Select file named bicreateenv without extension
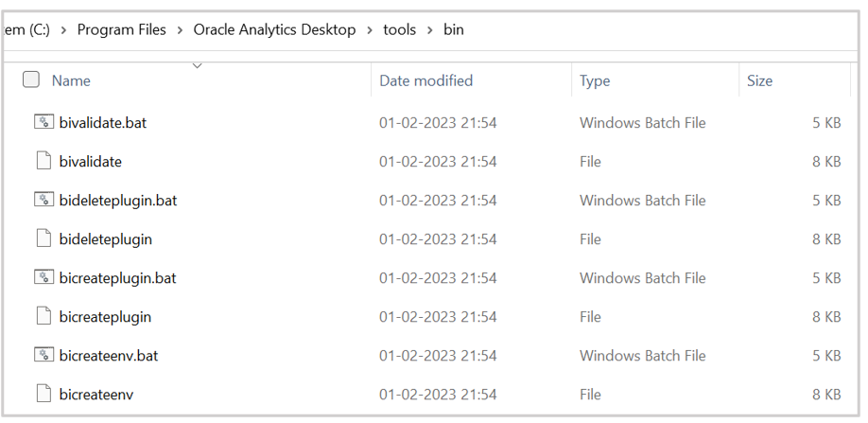 coord(95,395)
